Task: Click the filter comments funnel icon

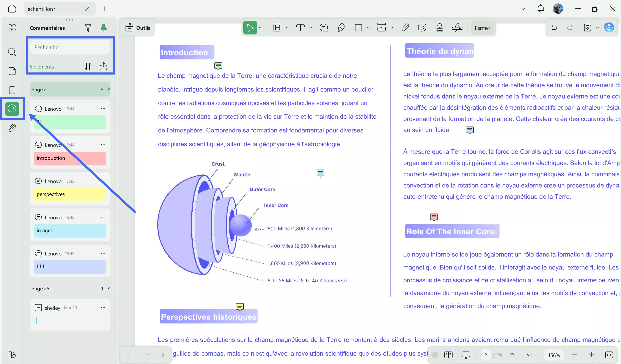Action: (88, 28)
